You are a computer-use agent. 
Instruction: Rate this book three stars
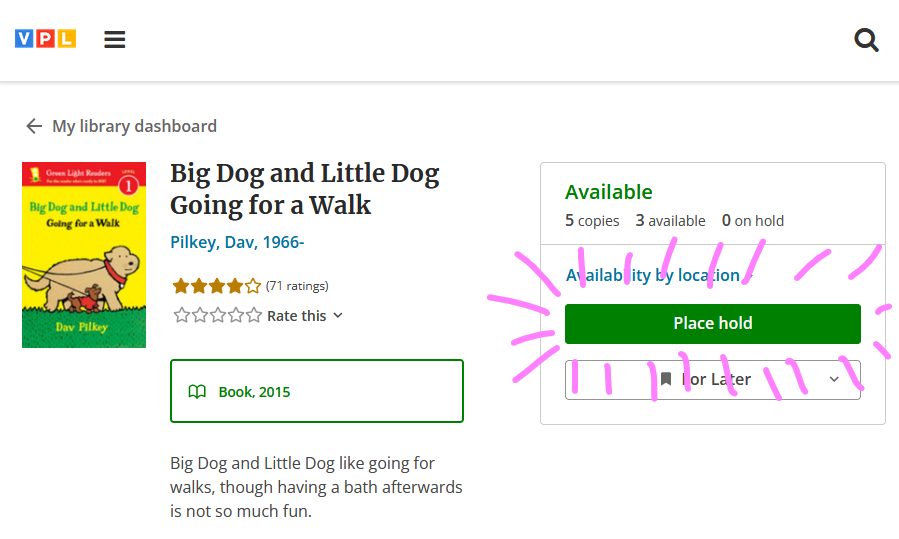click(217, 316)
